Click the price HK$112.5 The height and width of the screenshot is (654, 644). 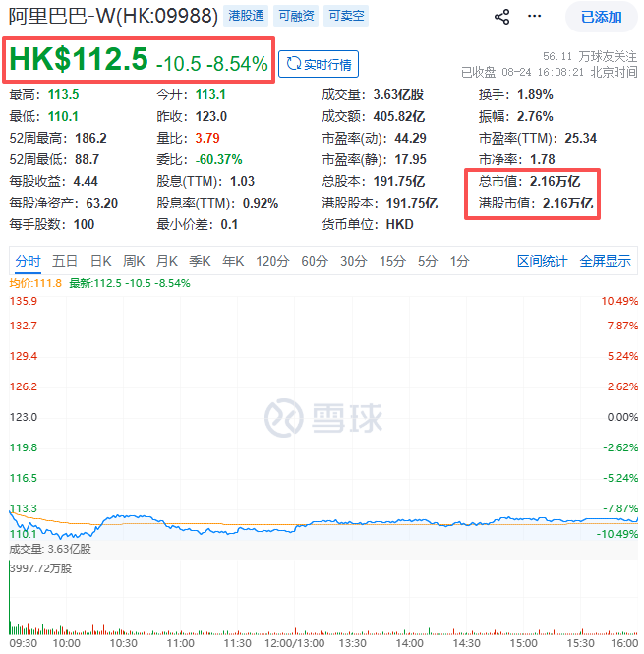(x=79, y=59)
